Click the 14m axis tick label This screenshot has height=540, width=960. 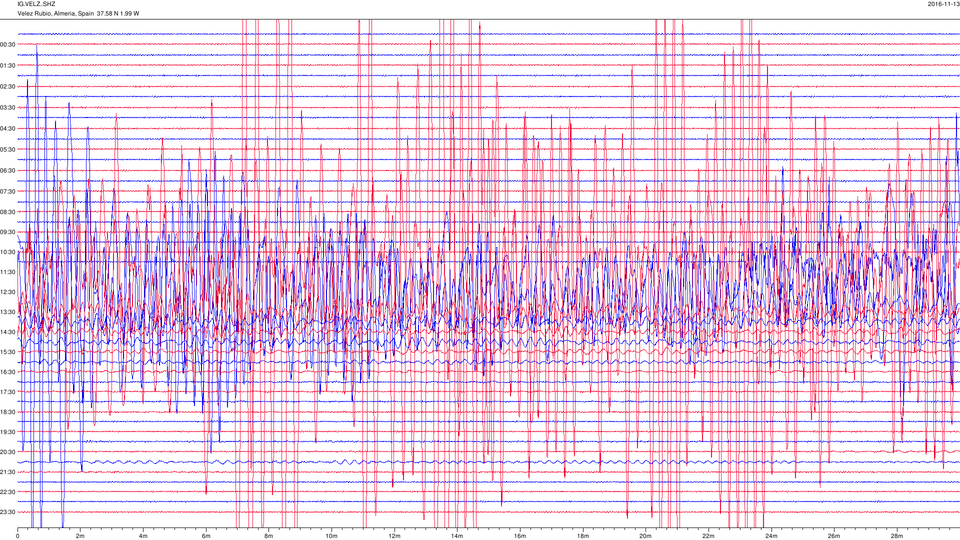click(x=457, y=536)
